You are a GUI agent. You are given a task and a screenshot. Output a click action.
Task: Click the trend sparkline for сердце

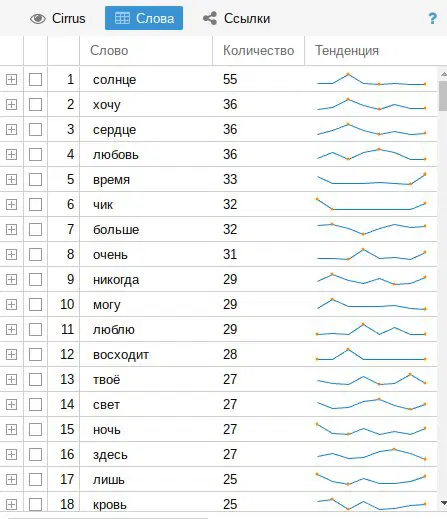pyautogui.click(x=371, y=129)
